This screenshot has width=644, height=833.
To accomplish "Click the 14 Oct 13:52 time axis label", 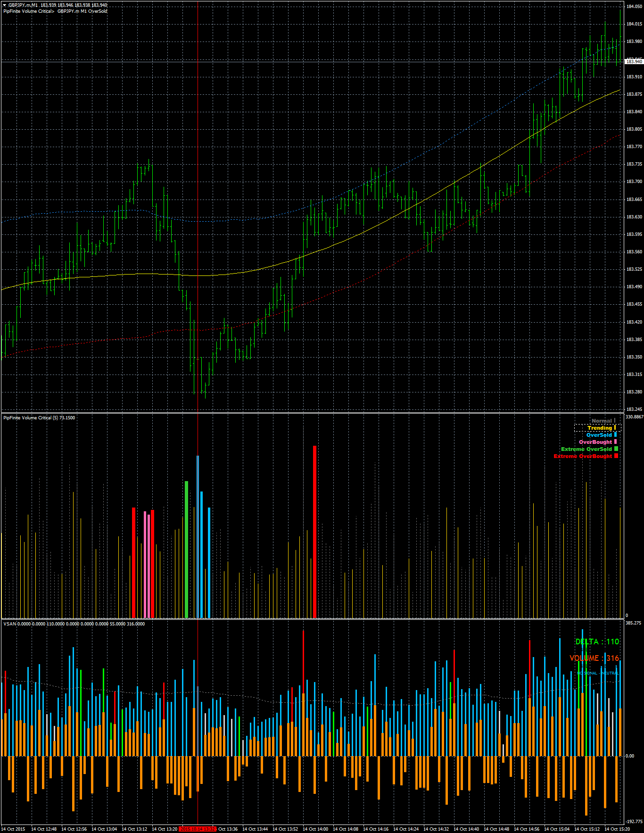I will 285,829.
